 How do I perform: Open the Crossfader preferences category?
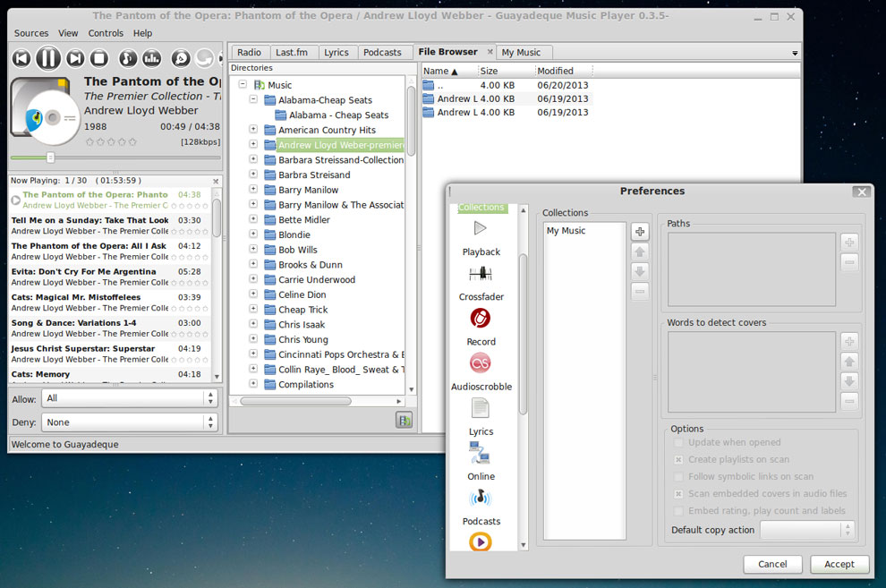pyautogui.click(x=481, y=284)
